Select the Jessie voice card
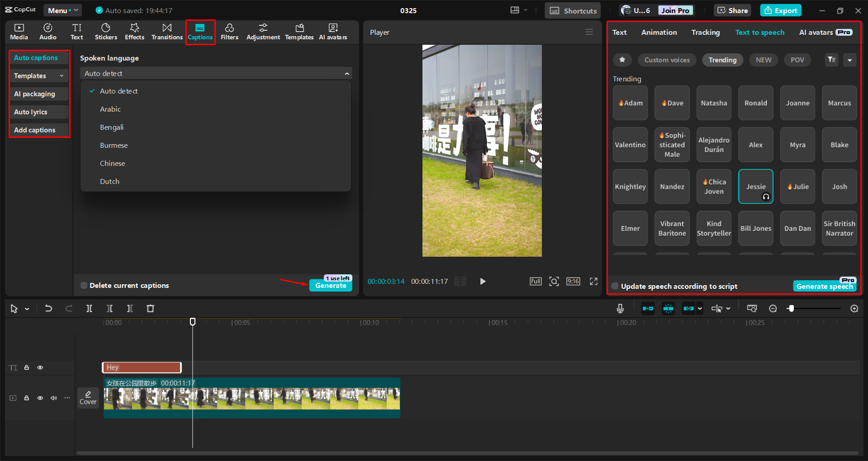 tap(755, 186)
